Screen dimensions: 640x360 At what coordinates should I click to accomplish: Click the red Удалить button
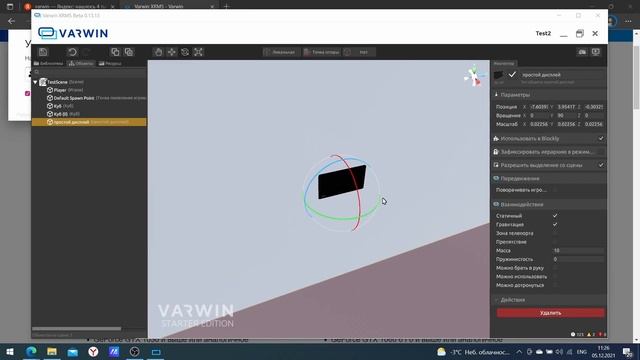click(551, 313)
